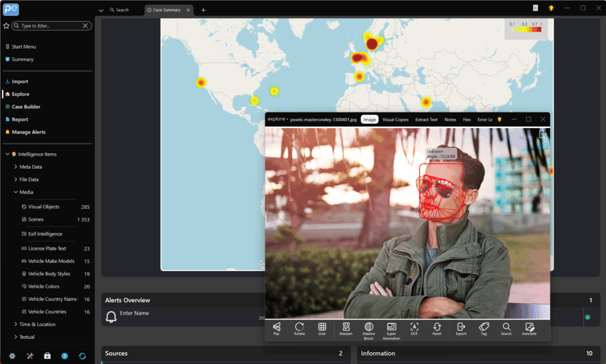Screen dimensions: 606x364
Task: Tag the image using the Tag icon
Action: coord(483,328)
